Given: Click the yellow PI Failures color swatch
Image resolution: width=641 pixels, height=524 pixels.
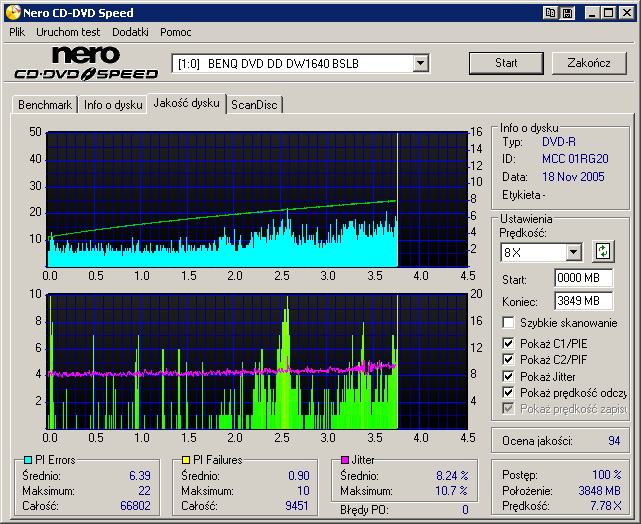Looking at the screenshot, I should point(186,460).
